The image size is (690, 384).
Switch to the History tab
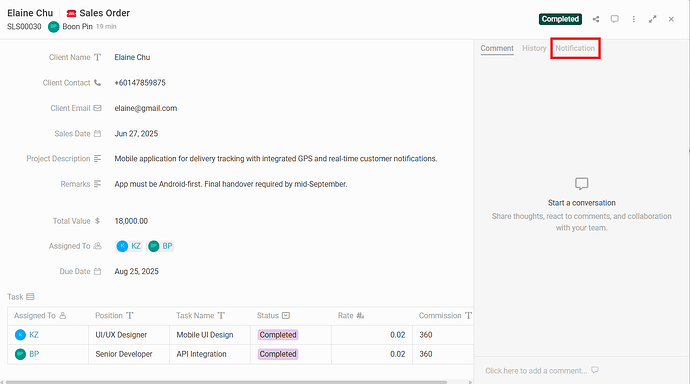click(x=534, y=48)
